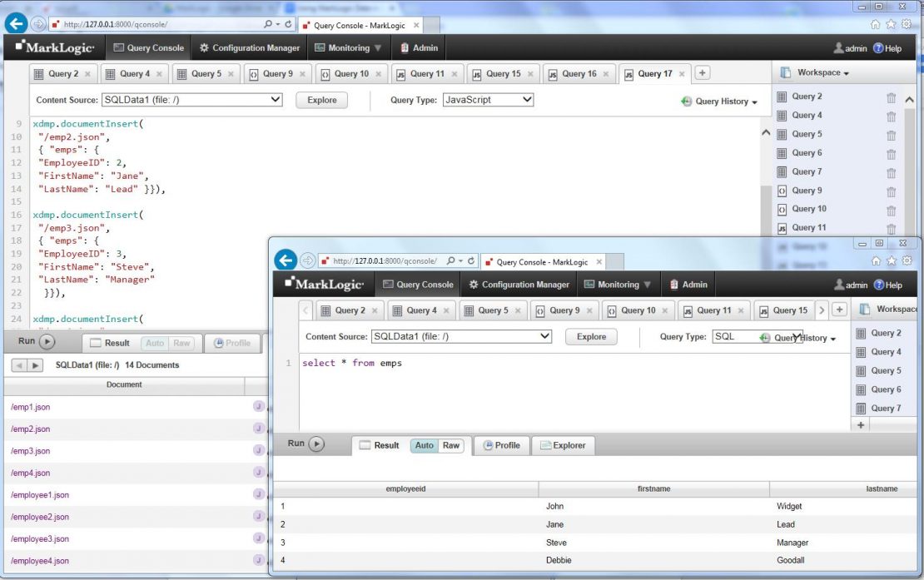Open Query 11 in rear workspace list
This screenshot has width=924, height=580.
tap(808, 228)
